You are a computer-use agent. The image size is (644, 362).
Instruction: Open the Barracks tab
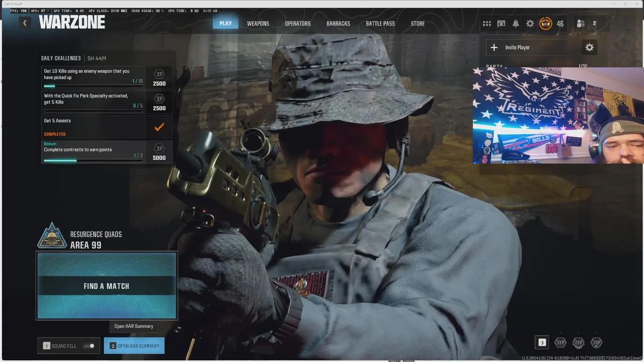coord(338,24)
